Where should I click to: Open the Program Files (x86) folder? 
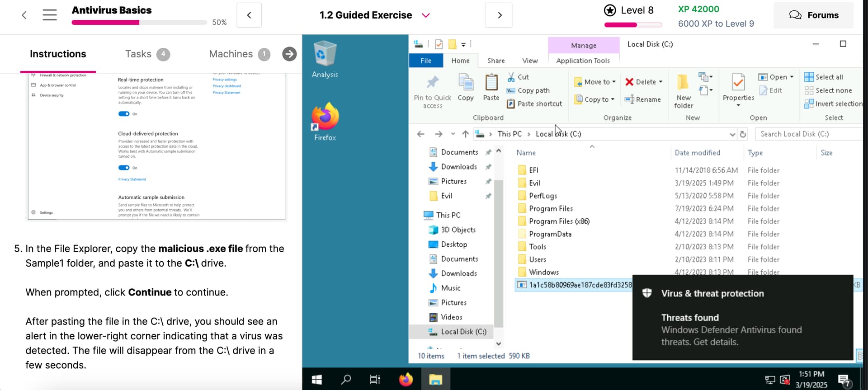[x=559, y=221]
